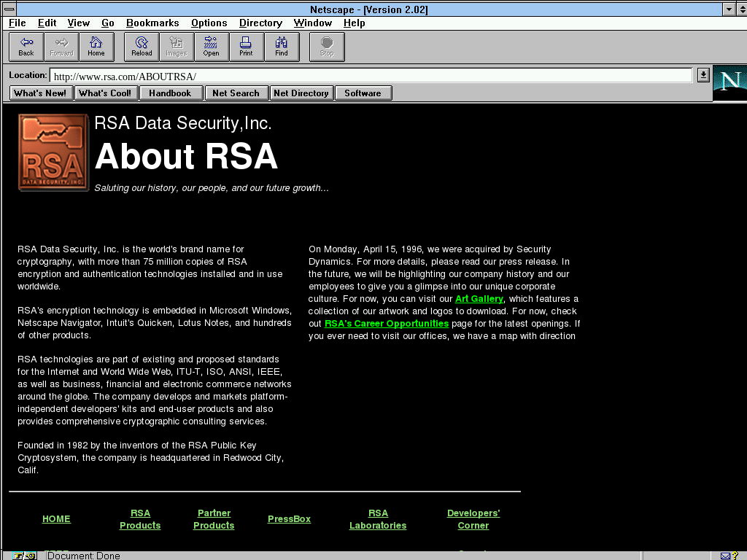Click the Back navigation button
The width and height of the screenshot is (747, 560).
point(26,47)
